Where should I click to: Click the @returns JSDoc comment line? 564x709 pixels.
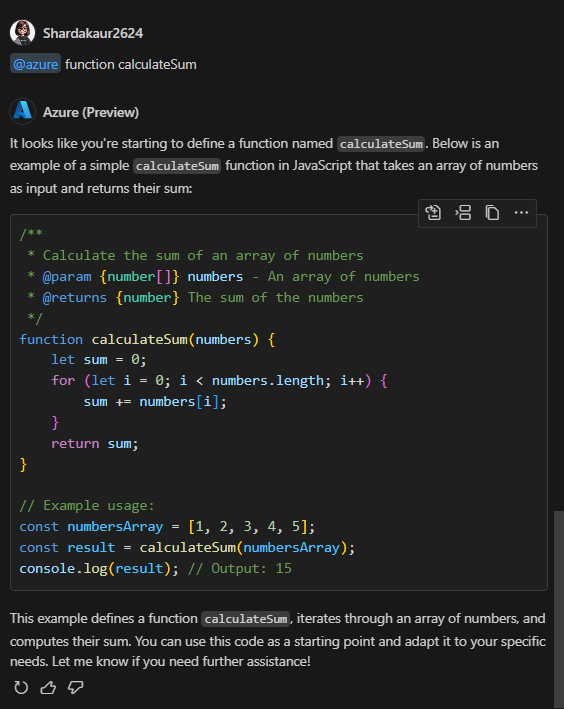pyautogui.click(x=195, y=298)
